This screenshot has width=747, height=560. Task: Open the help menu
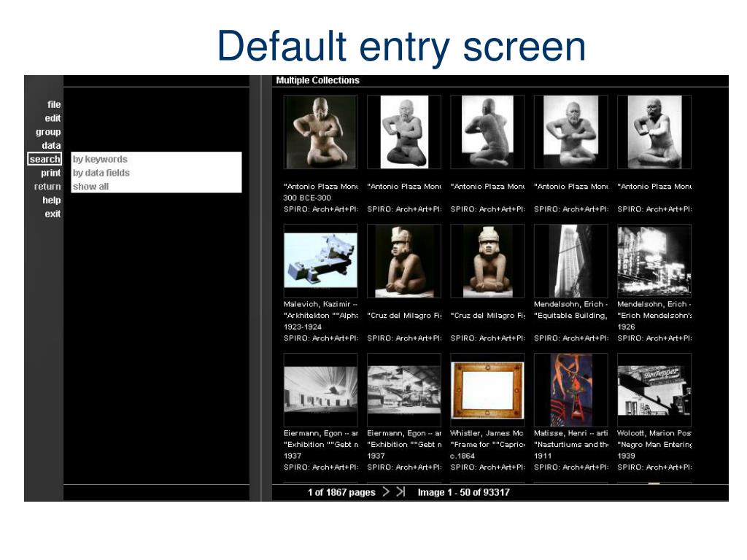coord(52,200)
